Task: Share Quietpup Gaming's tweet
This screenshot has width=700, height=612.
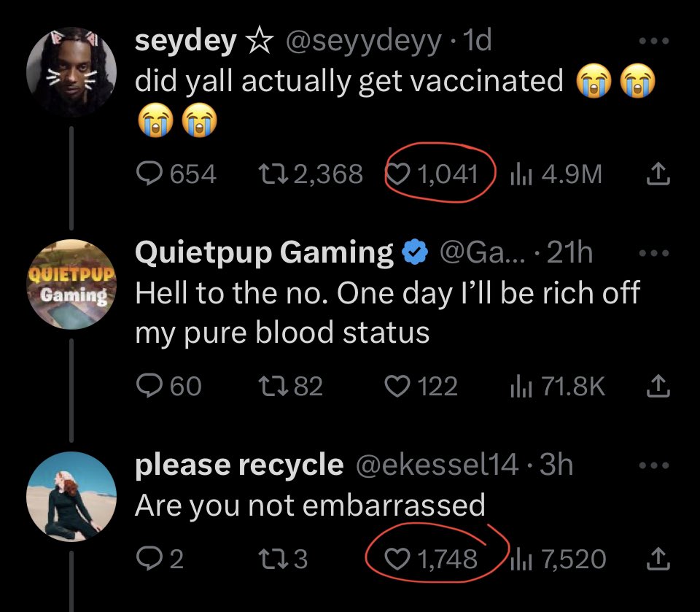Action: (658, 386)
